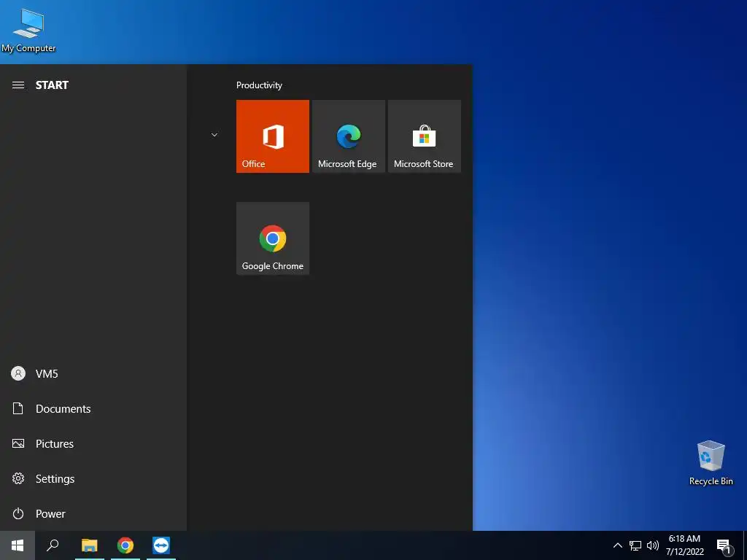The height and width of the screenshot is (560, 747).
Task: Select the My Computer desktop icon
Action: click(x=28, y=31)
